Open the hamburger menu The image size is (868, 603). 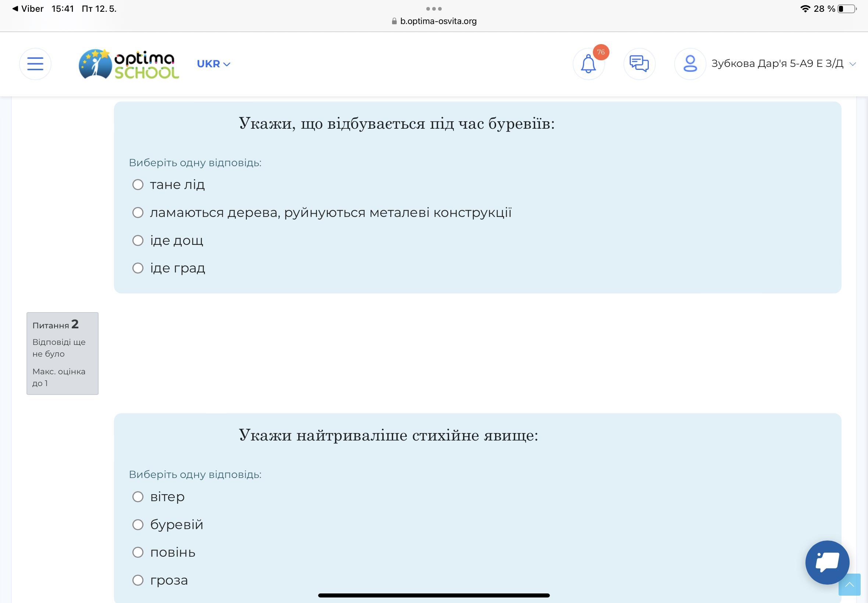[35, 64]
